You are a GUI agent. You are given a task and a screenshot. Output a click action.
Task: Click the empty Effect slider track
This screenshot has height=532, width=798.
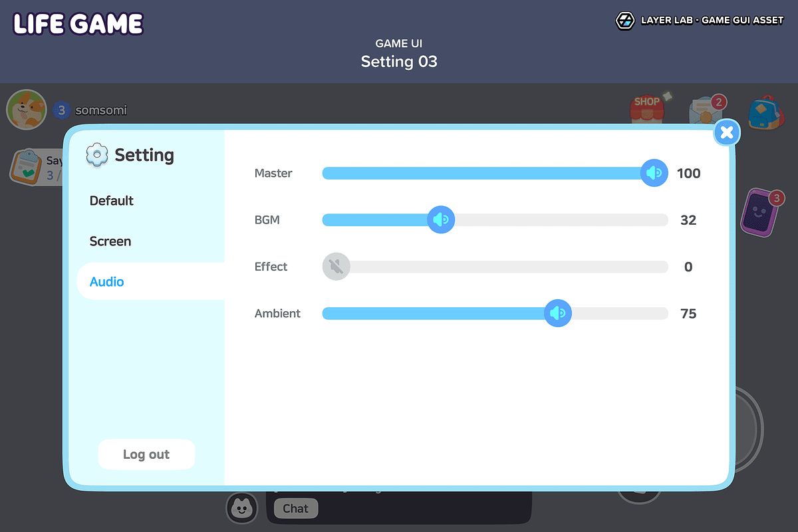(x=509, y=267)
